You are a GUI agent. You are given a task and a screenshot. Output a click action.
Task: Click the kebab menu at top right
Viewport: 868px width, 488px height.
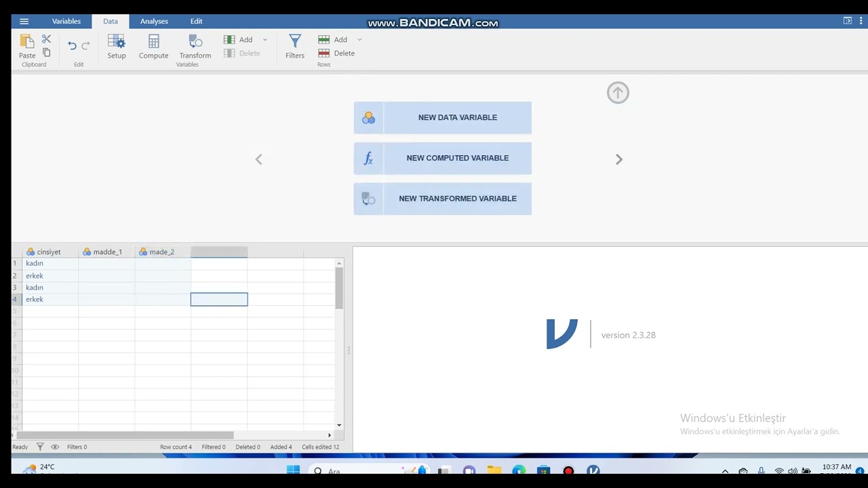pyautogui.click(x=860, y=21)
